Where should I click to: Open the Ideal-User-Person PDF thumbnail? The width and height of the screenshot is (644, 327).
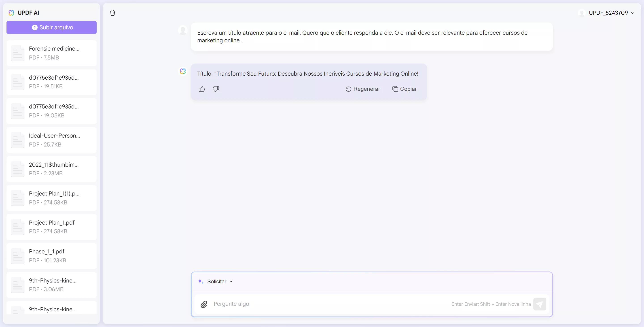tap(17, 140)
